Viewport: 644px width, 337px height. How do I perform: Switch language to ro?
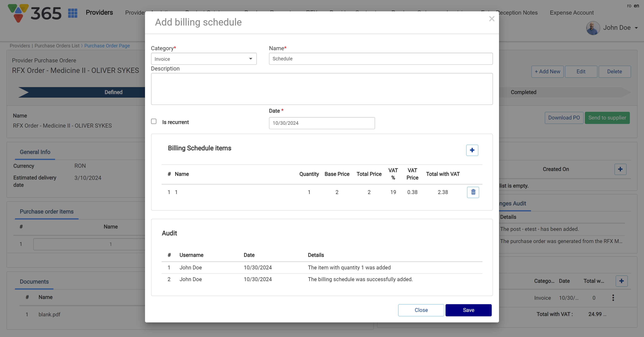[629, 6]
